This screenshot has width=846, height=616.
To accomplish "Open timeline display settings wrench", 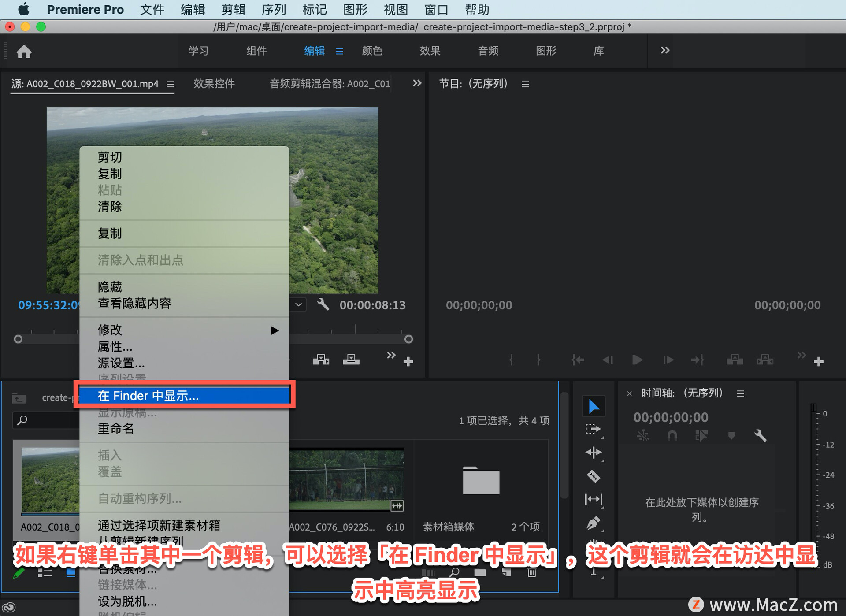I will point(760,436).
